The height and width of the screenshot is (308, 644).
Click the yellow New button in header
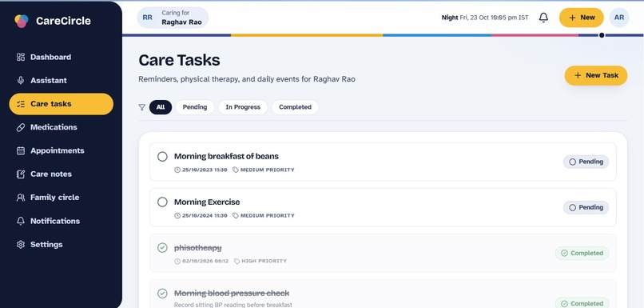click(x=581, y=18)
